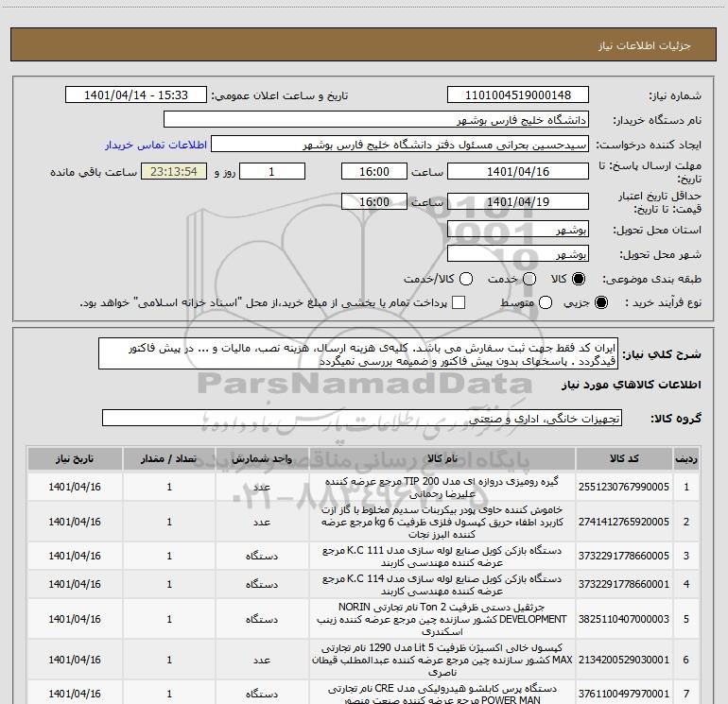The width and height of the screenshot is (728, 704).
Task: Choose the متوسط purchase type option
Action: tap(546, 302)
